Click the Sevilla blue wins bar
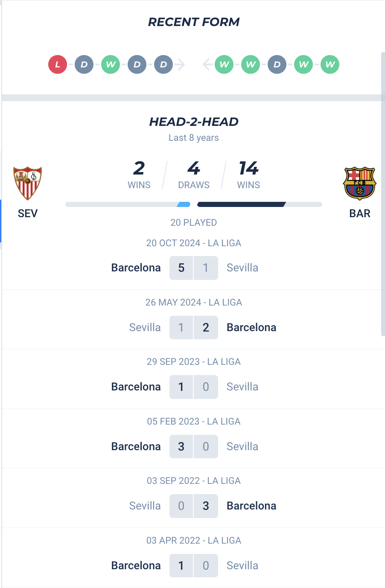Viewport: 385px width, 588px height. [x=184, y=204]
